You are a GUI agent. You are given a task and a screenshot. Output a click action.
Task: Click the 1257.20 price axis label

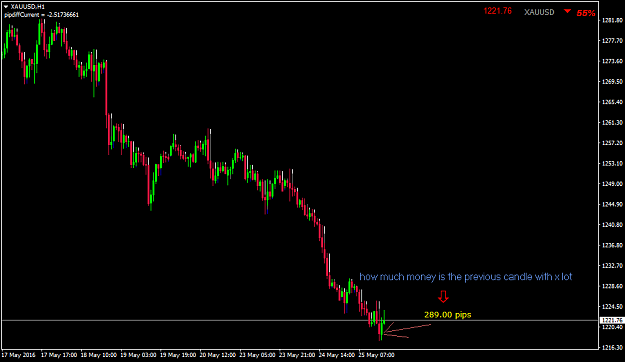613,143
